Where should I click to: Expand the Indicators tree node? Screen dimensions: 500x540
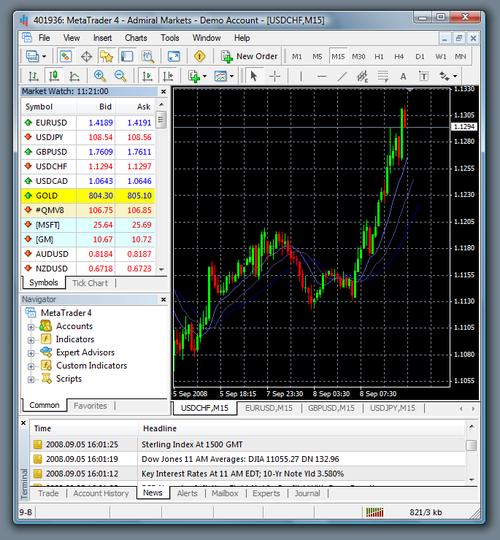pos(31,340)
